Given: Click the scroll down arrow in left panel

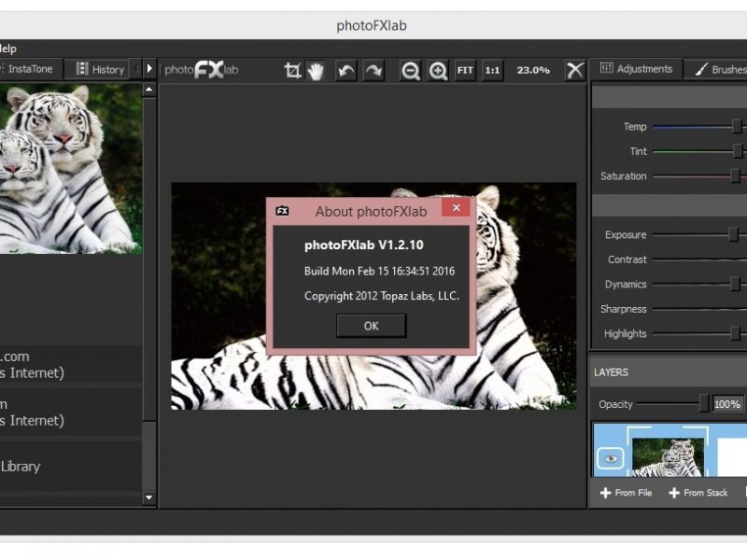Looking at the screenshot, I should pyautogui.click(x=148, y=497).
